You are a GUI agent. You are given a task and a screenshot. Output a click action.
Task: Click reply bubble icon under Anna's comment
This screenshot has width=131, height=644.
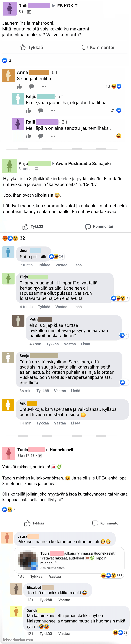(x=31, y=86)
